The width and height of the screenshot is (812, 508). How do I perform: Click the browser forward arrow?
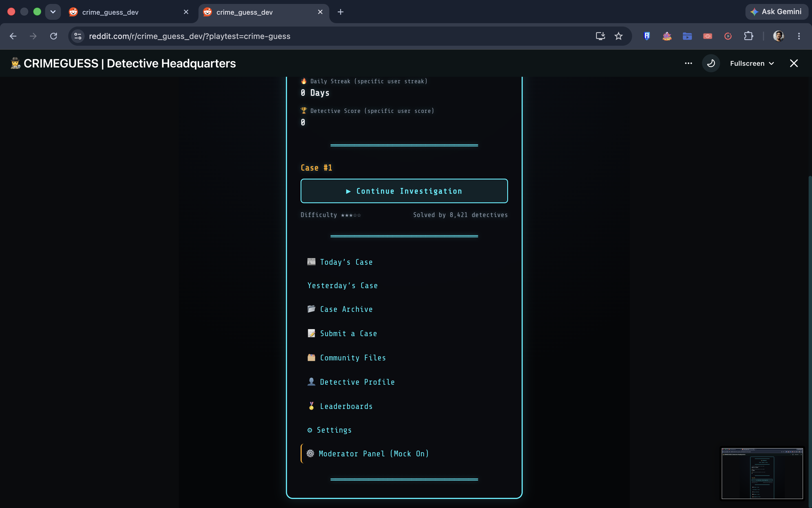(33, 36)
